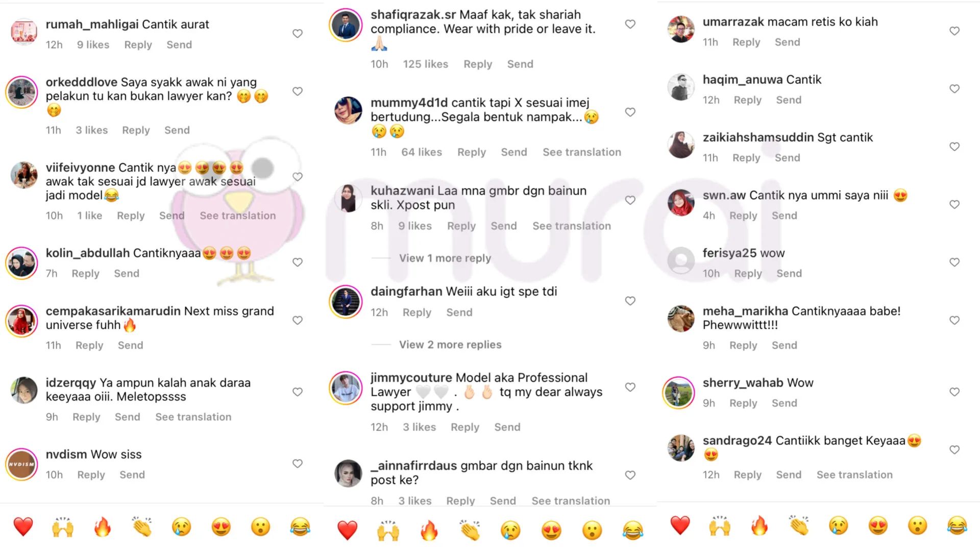Open the 125 likes list on shafiqrazak.sr's comment
Viewport: 980px width, 547px height.
tap(426, 64)
